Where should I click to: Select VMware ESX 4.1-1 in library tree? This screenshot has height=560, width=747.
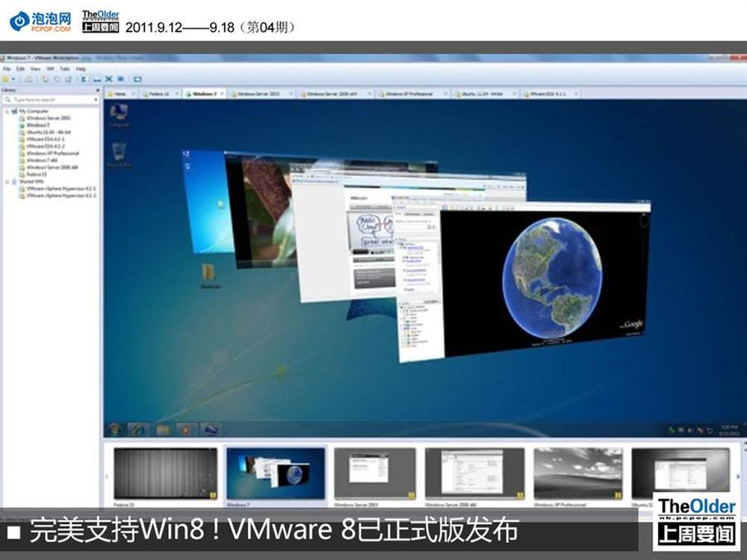[42, 140]
